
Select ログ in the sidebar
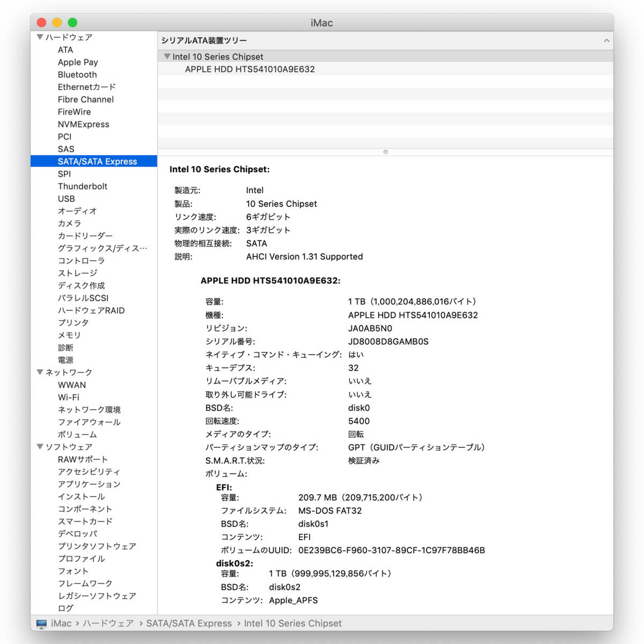(x=65, y=608)
